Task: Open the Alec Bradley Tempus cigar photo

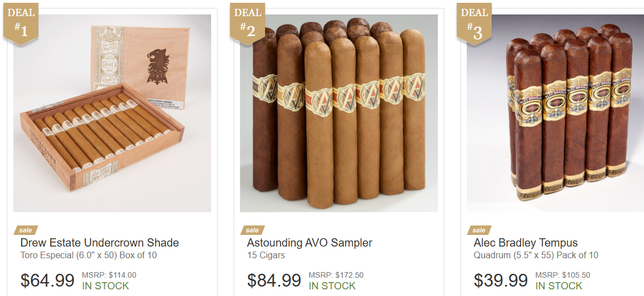Action: [555, 113]
